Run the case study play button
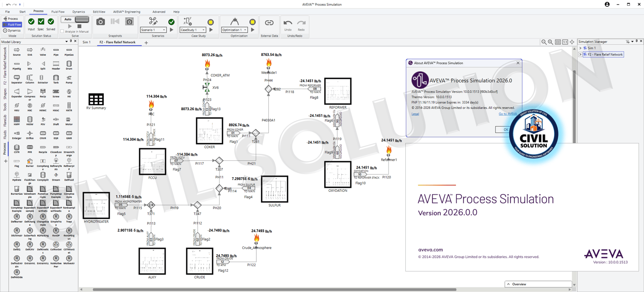The image size is (644, 292). (211, 30)
